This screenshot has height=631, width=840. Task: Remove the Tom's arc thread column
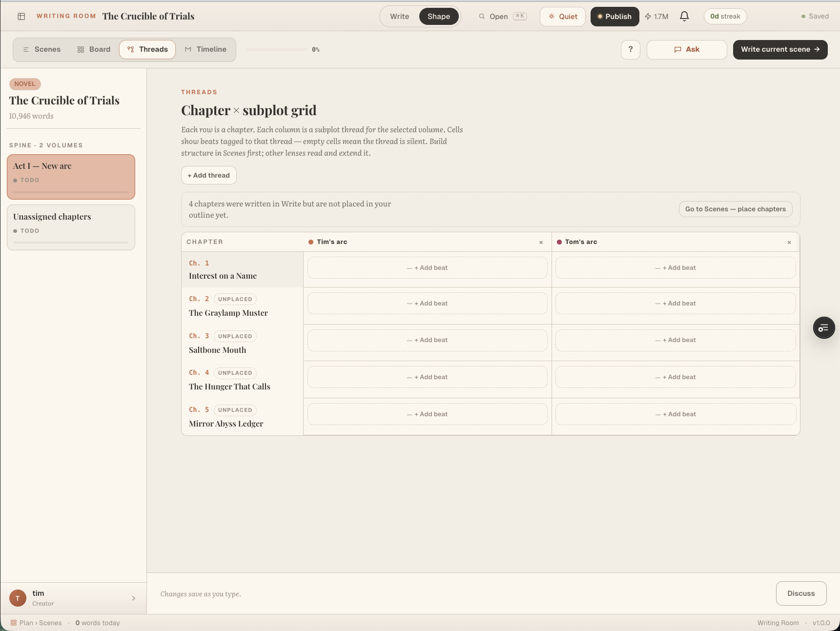(789, 243)
